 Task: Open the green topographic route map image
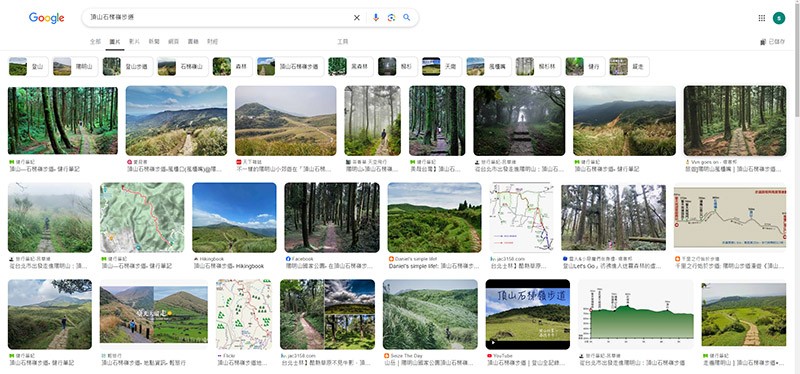tap(142, 217)
